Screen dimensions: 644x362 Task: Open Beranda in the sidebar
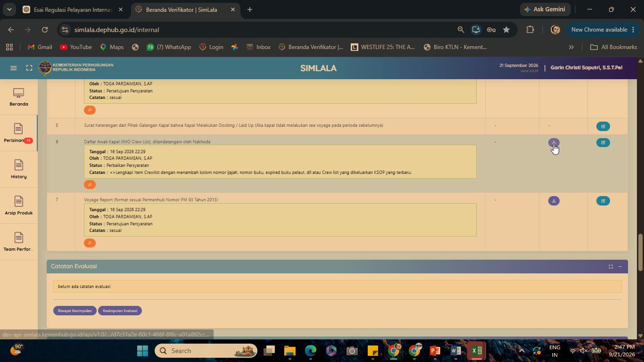18,98
